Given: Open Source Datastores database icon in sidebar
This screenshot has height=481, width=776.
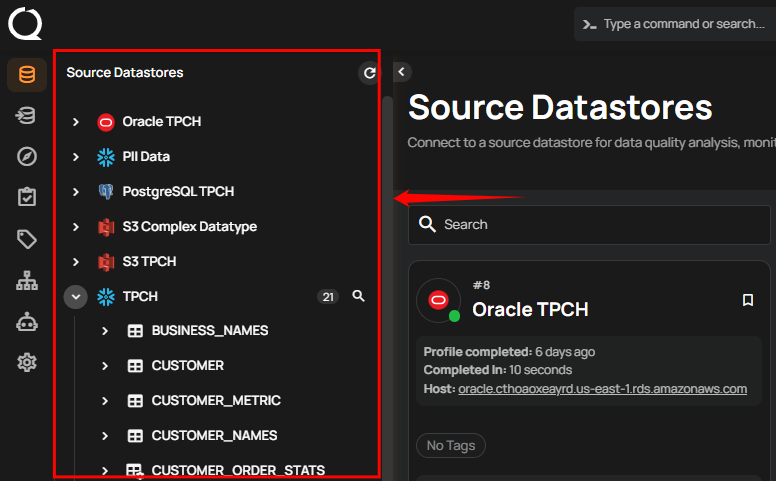Looking at the screenshot, I should (27, 75).
